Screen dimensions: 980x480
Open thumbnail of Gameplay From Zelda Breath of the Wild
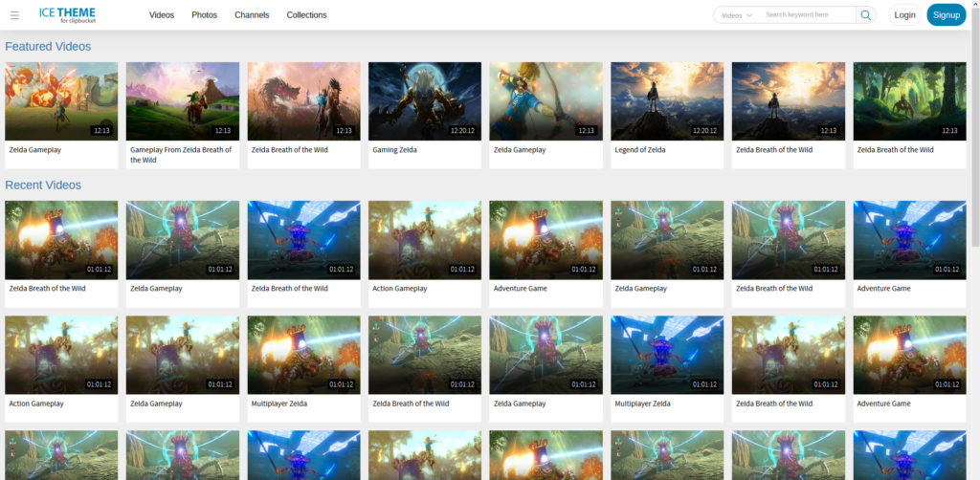183,101
